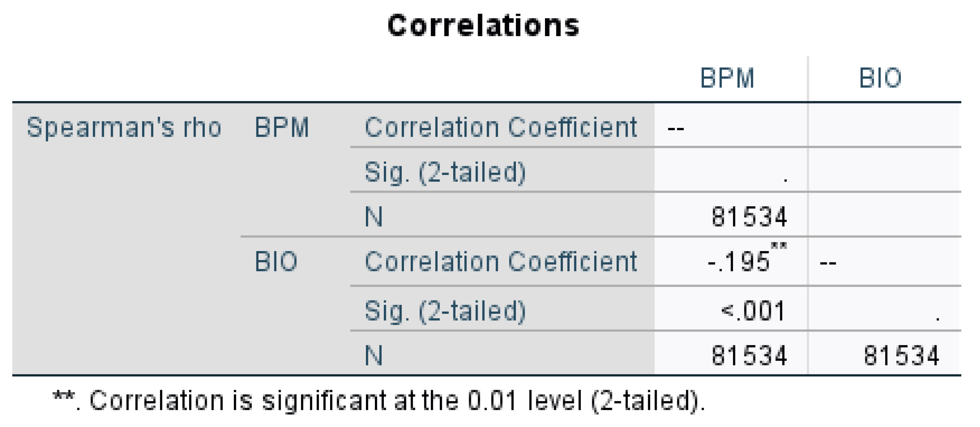Click the N label in BIO row group
This screenshot has height=427, width=980.
coord(373,355)
